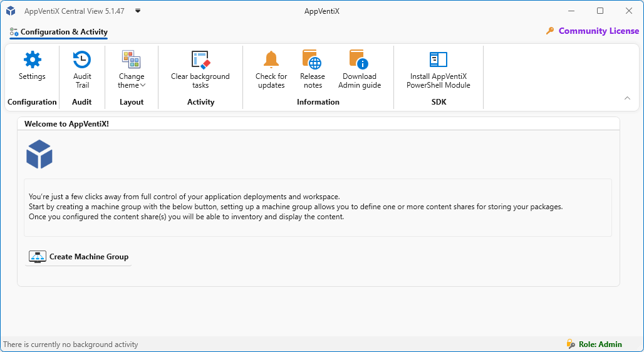Click the large AppVentiX cube logo
Screen dimensions: 644x352
(39, 154)
